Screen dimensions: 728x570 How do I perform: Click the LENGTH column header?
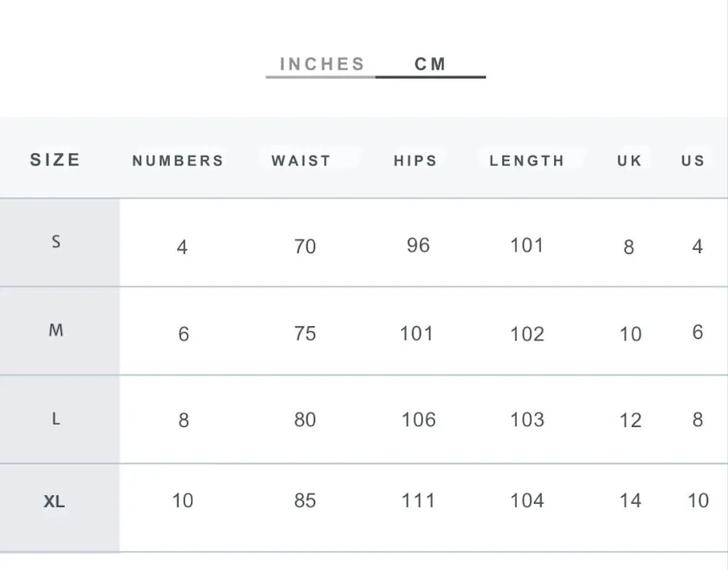pyautogui.click(x=527, y=161)
